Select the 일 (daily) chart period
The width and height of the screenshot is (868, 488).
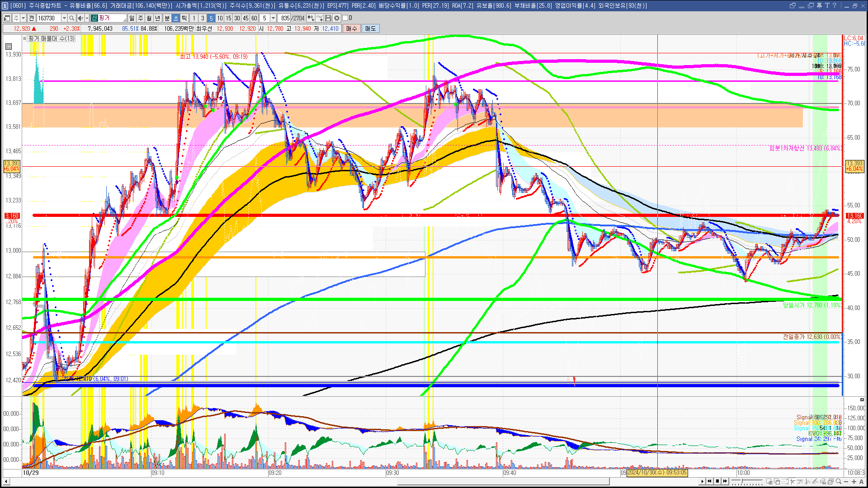pos(132,18)
